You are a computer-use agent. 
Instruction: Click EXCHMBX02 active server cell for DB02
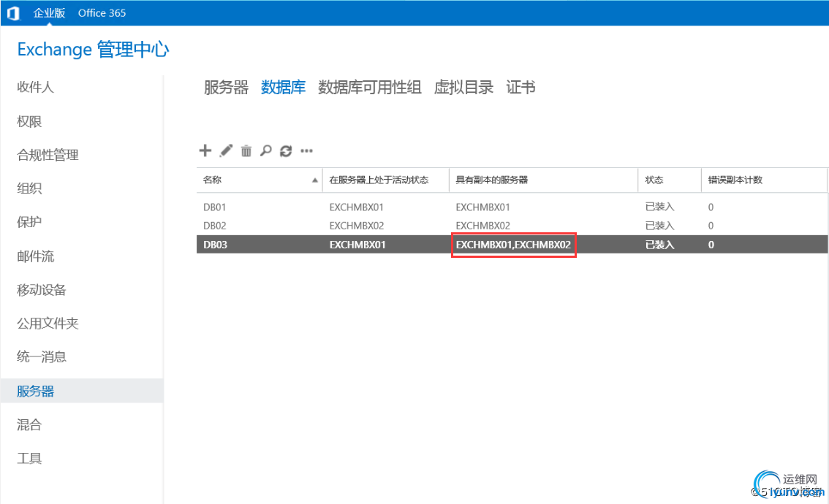pyautogui.click(x=356, y=226)
